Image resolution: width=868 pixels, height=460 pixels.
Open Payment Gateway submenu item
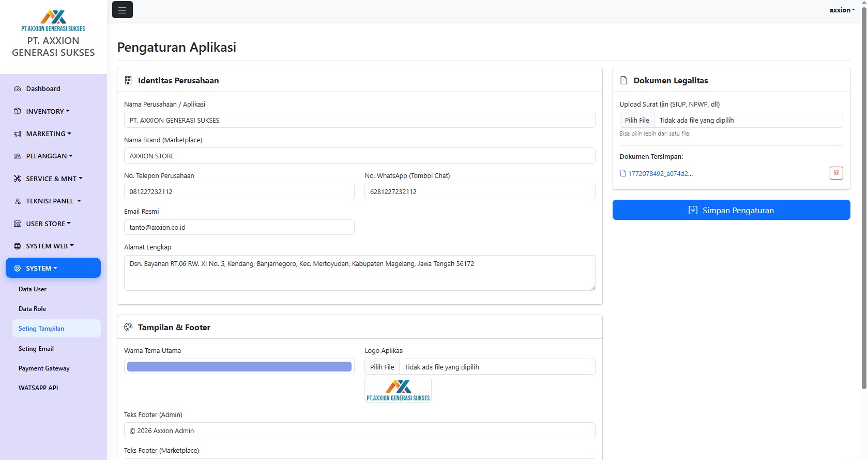[x=56, y=368]
